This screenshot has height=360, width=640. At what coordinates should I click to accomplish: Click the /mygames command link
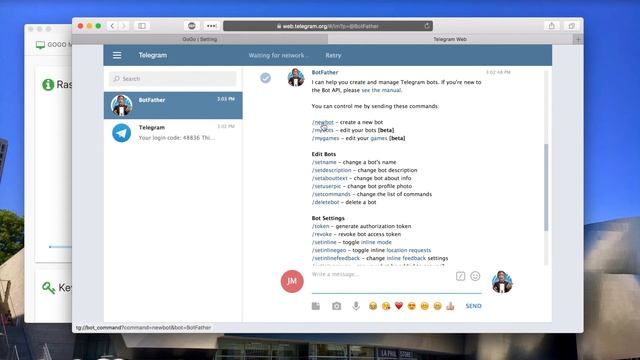pos(325,138)
